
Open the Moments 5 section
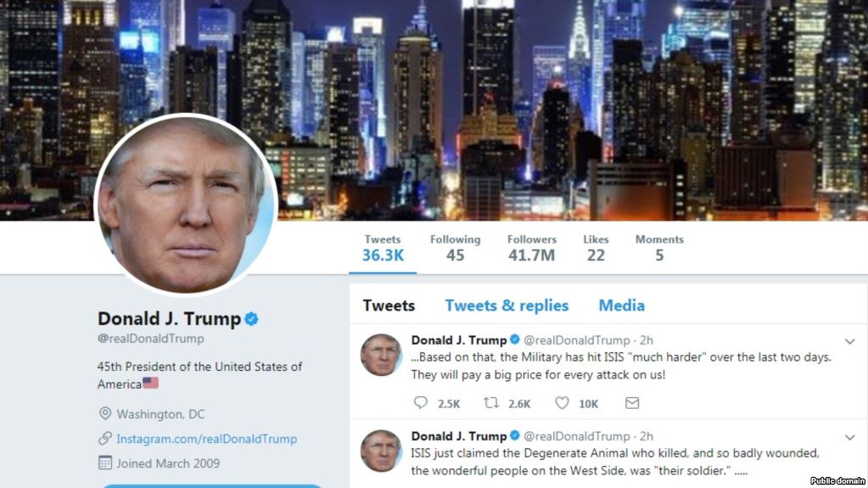pos(659,248)
